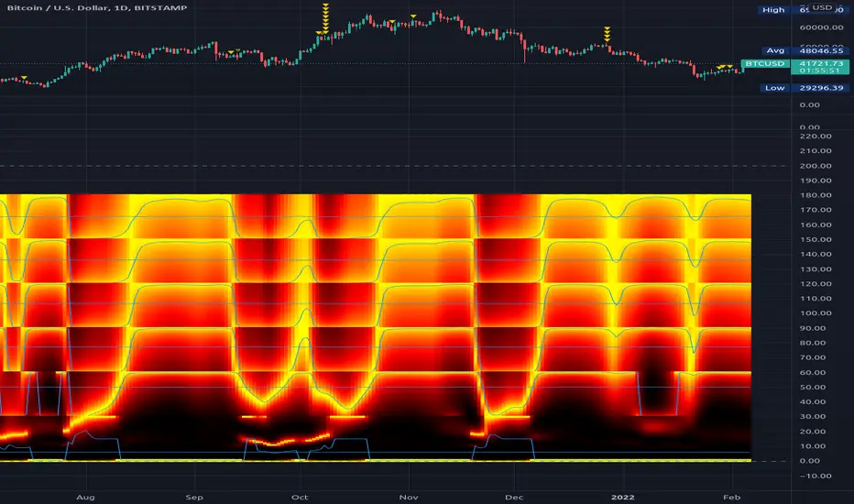854x504 pixels.
Task: Select the High price label
Action: pyautogui.click(x=773, y=10)
